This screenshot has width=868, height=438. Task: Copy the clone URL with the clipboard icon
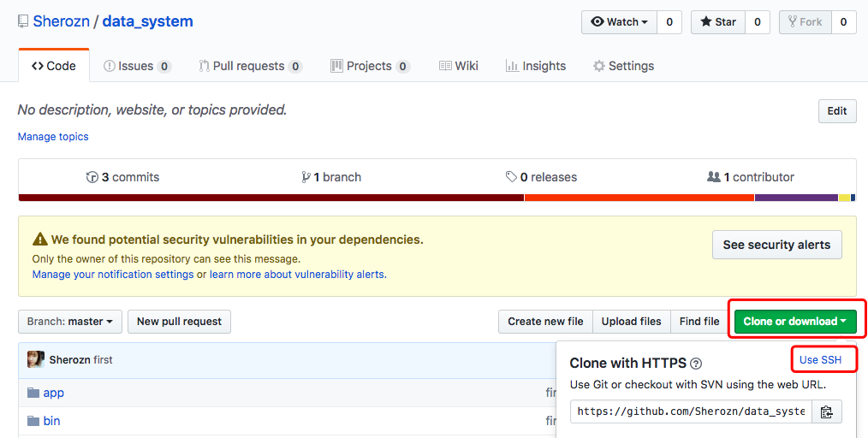coord(826,411)
